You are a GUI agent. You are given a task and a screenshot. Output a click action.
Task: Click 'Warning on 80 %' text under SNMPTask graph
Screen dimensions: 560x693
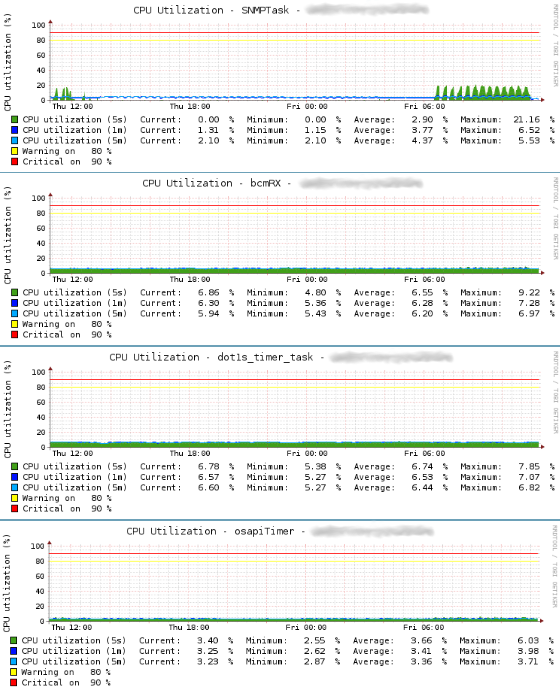pyautogui.click(x=67, y=151)
